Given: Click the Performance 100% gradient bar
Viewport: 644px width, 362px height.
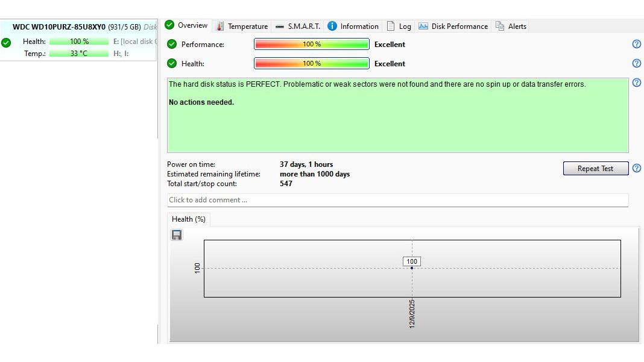Looking at the screenshot, I should click(311, 44).
